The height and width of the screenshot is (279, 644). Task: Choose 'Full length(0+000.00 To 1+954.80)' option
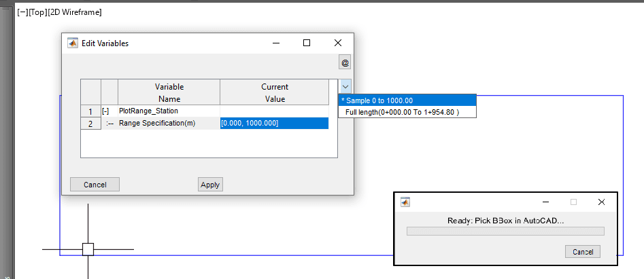pyautogui.click(x=407, y=111)
